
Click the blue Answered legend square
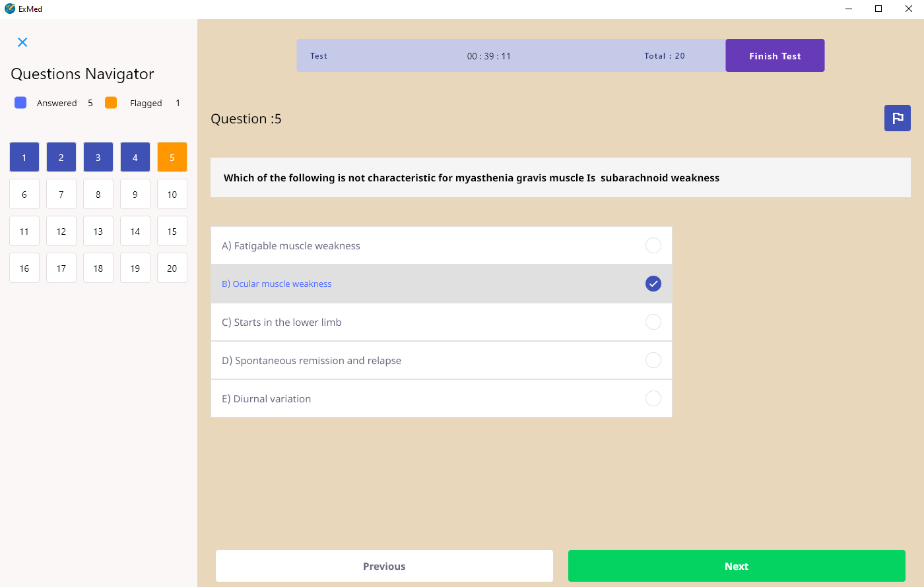click(x=20, y=102)
